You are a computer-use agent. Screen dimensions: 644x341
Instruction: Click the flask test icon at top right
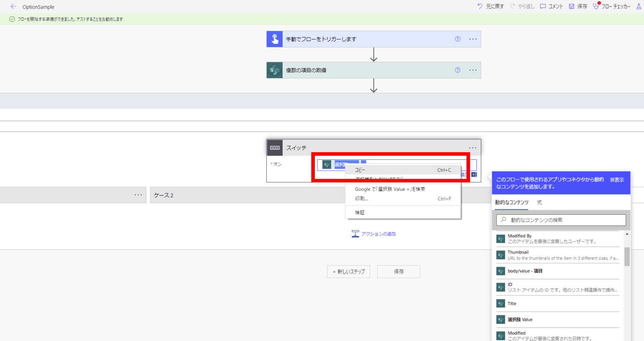(639, 6)
